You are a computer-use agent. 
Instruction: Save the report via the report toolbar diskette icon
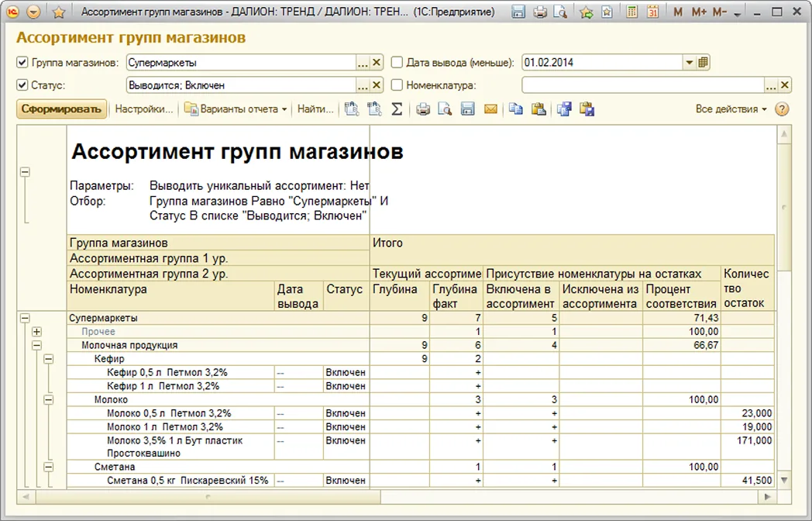[x=468, y=109]
